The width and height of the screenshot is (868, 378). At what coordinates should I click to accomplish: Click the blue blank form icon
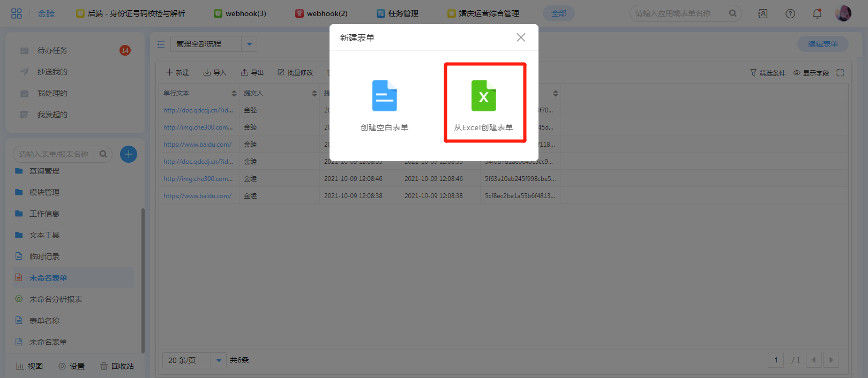tap(384, 96)
